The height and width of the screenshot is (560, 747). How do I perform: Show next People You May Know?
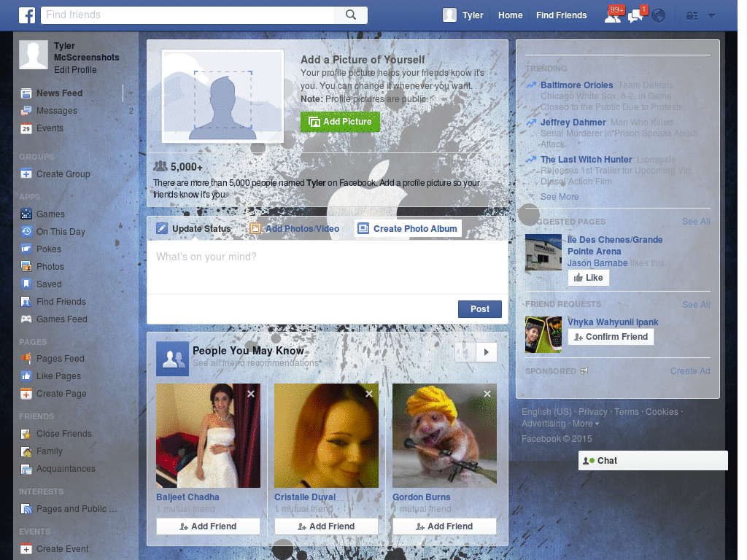pyautogui.click(x=487, y=352)
